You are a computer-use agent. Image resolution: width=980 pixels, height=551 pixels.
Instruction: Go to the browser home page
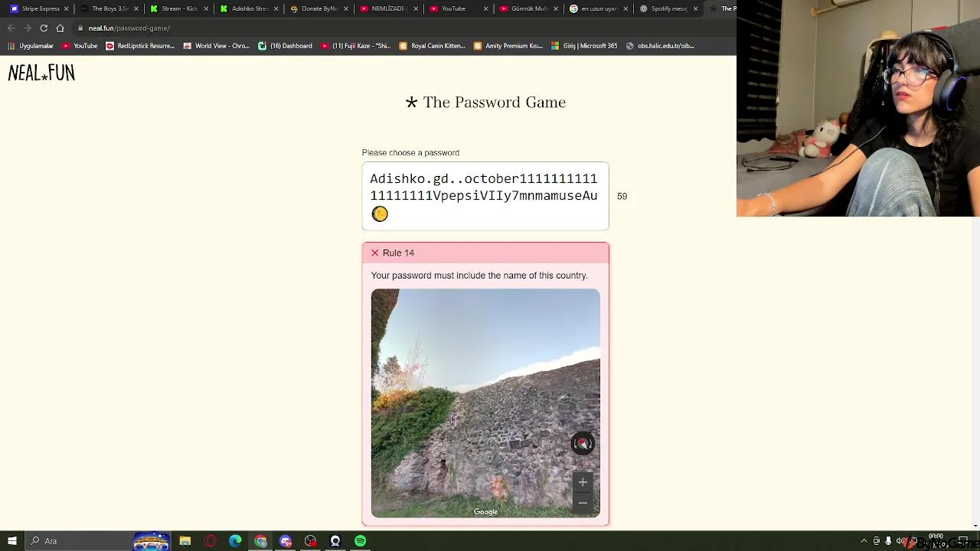click(60, 28)
